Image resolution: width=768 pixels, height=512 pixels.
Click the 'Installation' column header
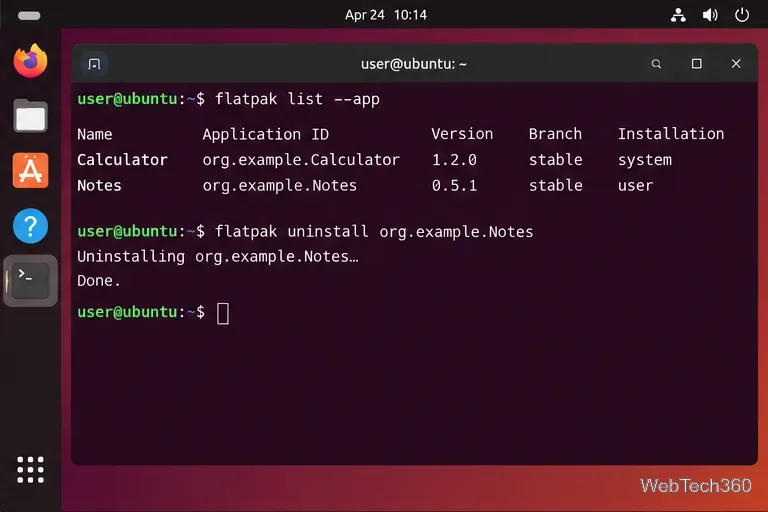pyautogui.click(x=671, y=134)
